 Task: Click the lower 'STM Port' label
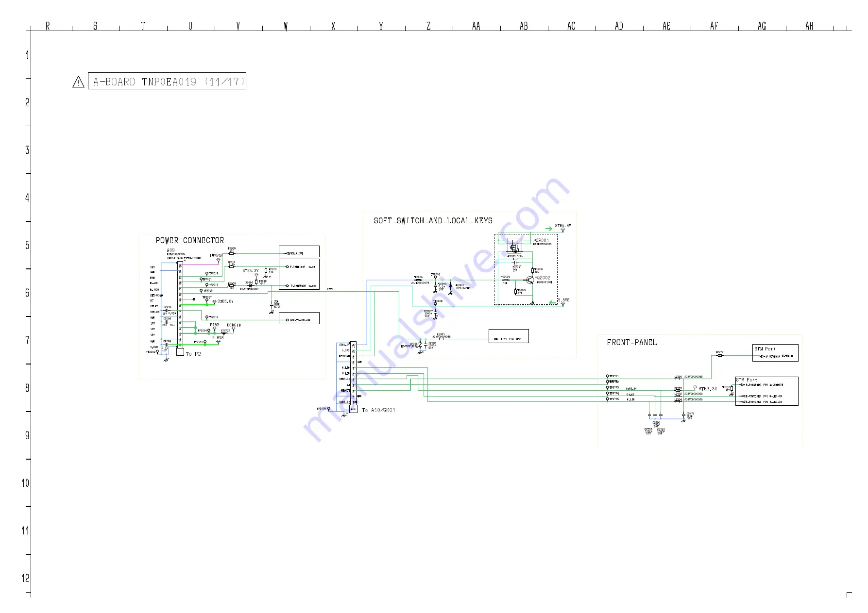click(747, 380)
